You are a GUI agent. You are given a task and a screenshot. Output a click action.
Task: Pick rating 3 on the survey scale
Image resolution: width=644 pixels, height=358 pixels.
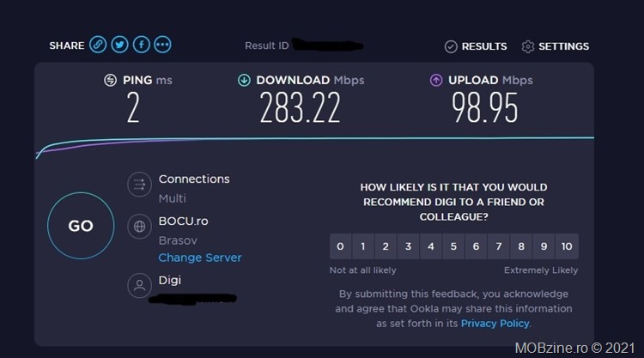(x=408, y=246)
